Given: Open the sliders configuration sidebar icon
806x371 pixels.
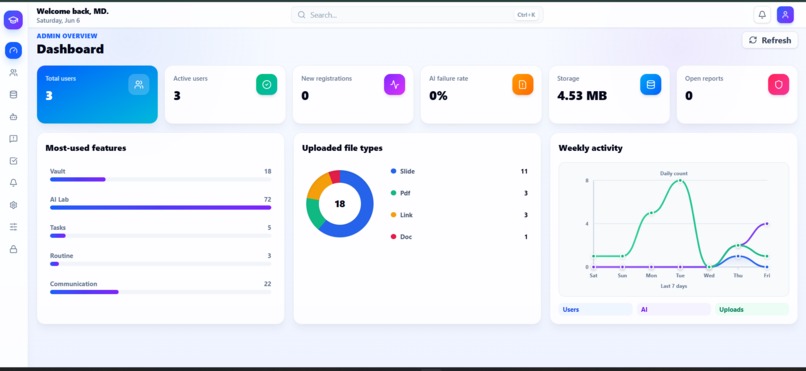Looking at the screenshot, I should [x=13, y=227].
